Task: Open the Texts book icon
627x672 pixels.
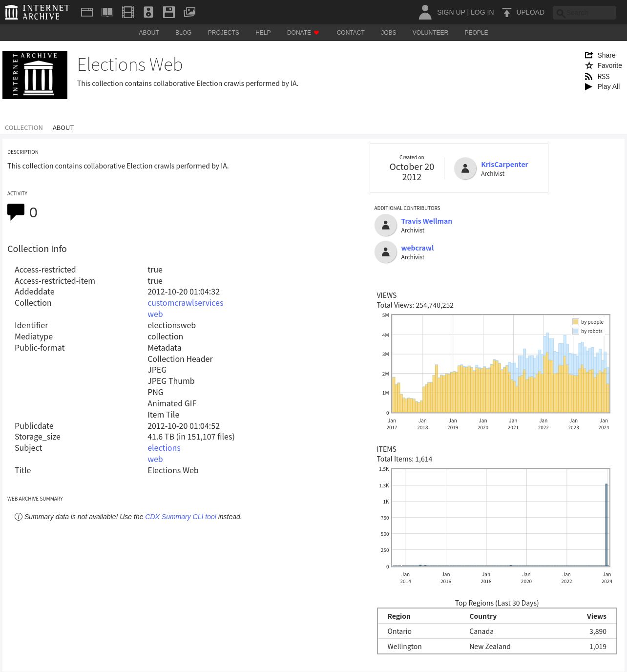Action: (107, 12)
